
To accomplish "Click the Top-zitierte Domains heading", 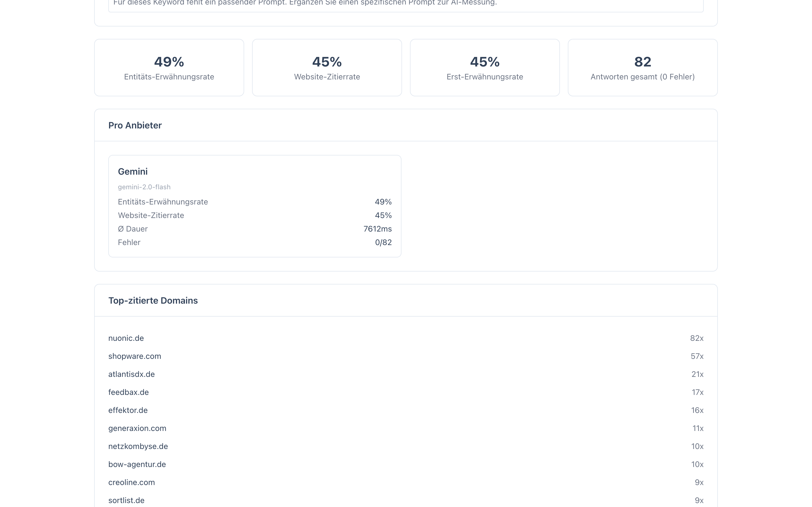I will (153, 301).
